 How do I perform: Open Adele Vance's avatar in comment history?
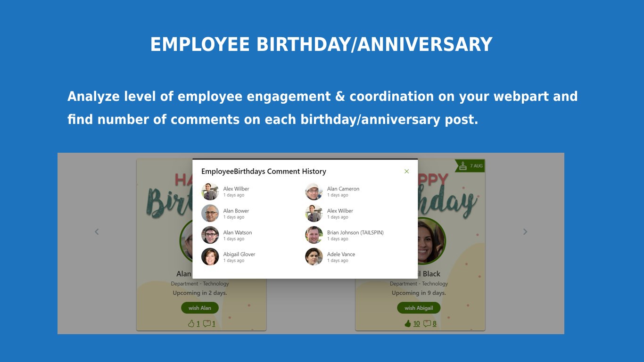(x=314, y=257)
